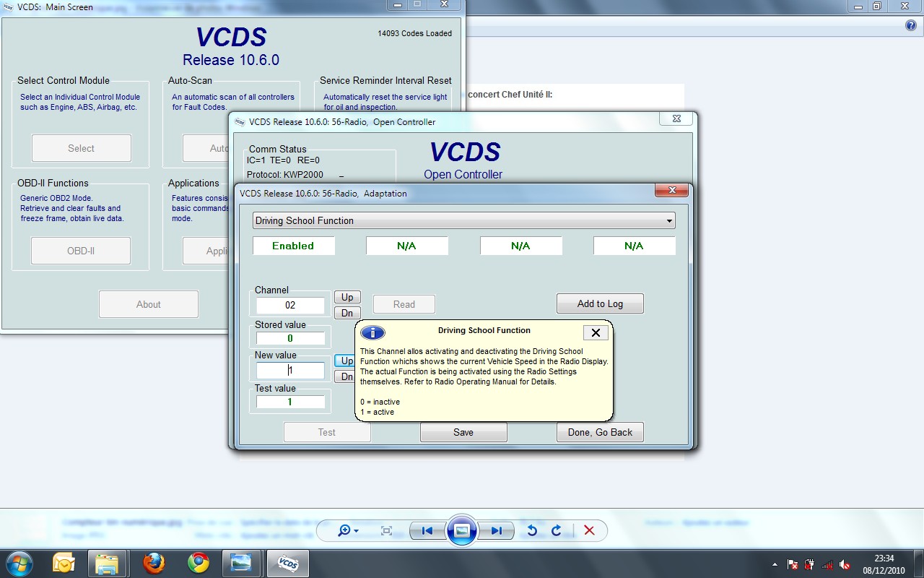Launch Firefox from the taskbar
This screenshot has width=924, height=578.
[154, 563]
